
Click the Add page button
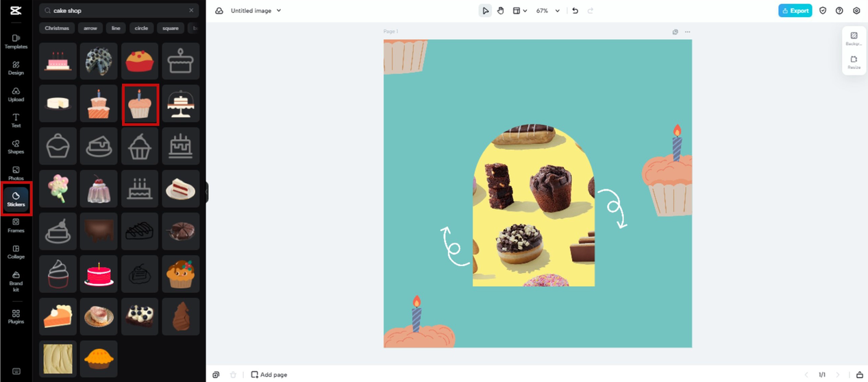point(269,374)
